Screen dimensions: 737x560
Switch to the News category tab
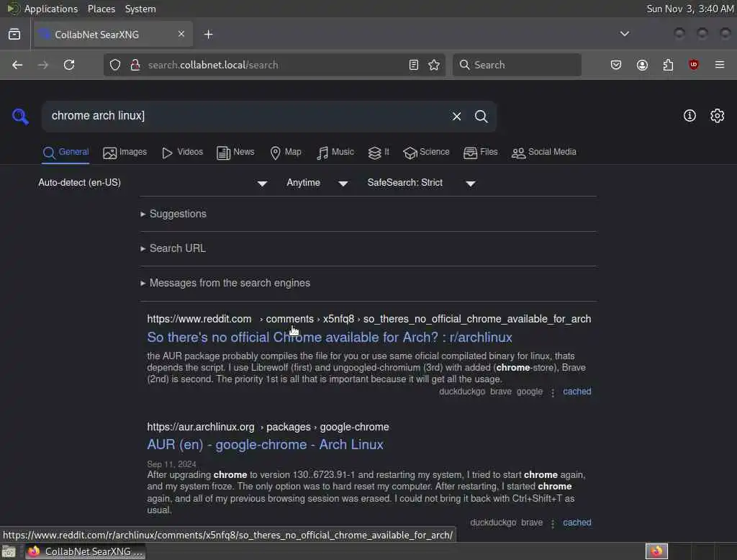coord(235,153)
